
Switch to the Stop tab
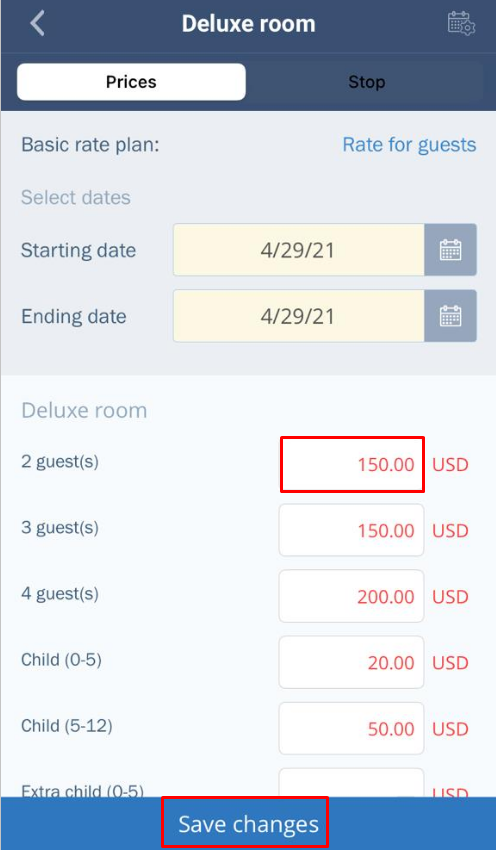pyautogui.click(x=366, y=82)
